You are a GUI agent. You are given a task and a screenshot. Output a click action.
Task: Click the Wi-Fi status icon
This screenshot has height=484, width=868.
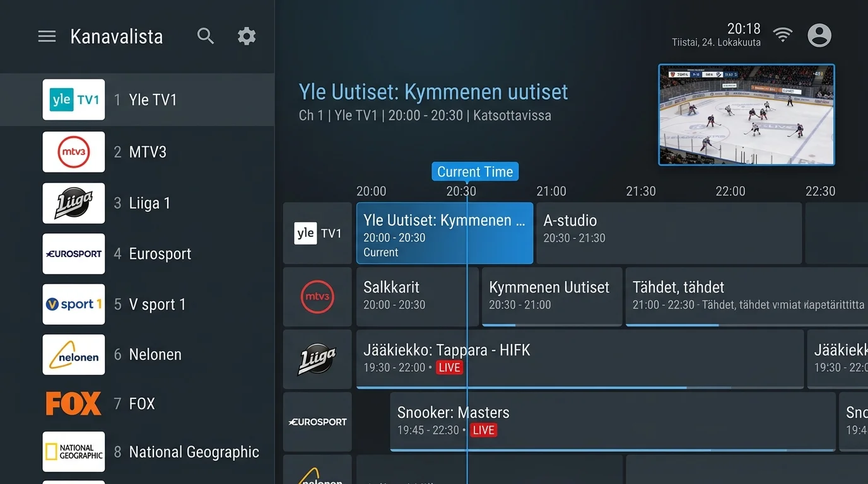pyautogui.click(x=783, y=35)
